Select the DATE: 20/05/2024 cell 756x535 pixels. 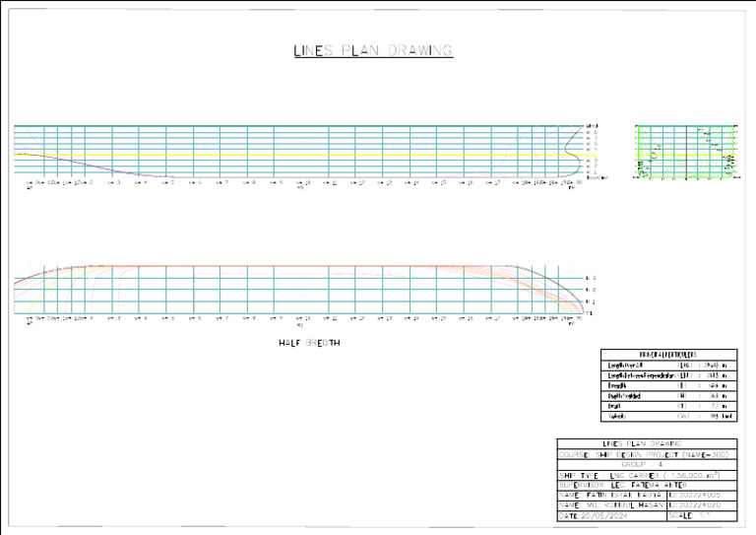click(612, 516)
